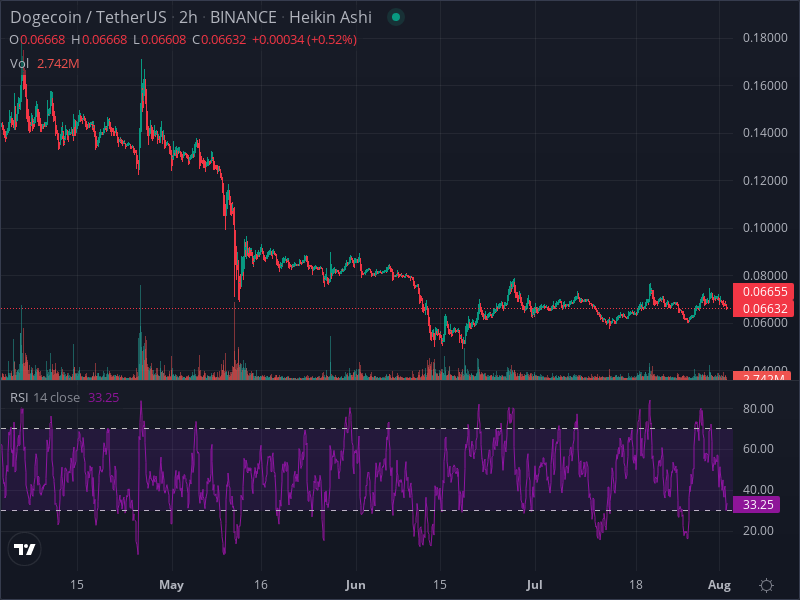Screen dimensions: 800x600
Task: Select the Dogecoin / TetherUS symbol title
Action: 88,17
